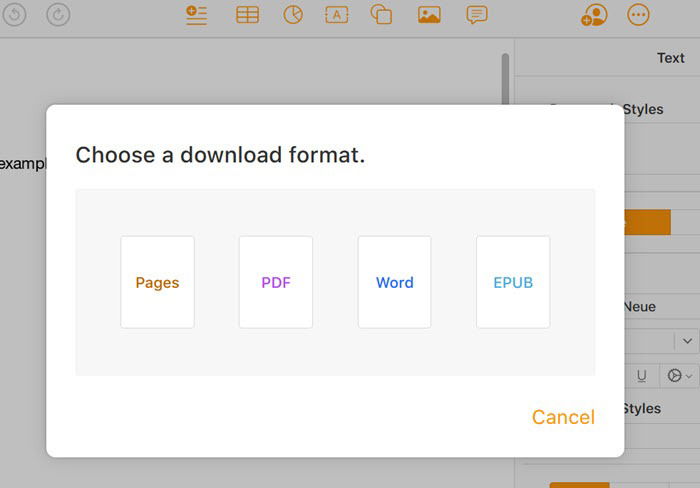Insert a table using the table icon
The height and width of the screenshot is (488, 700).
point(247,15)
